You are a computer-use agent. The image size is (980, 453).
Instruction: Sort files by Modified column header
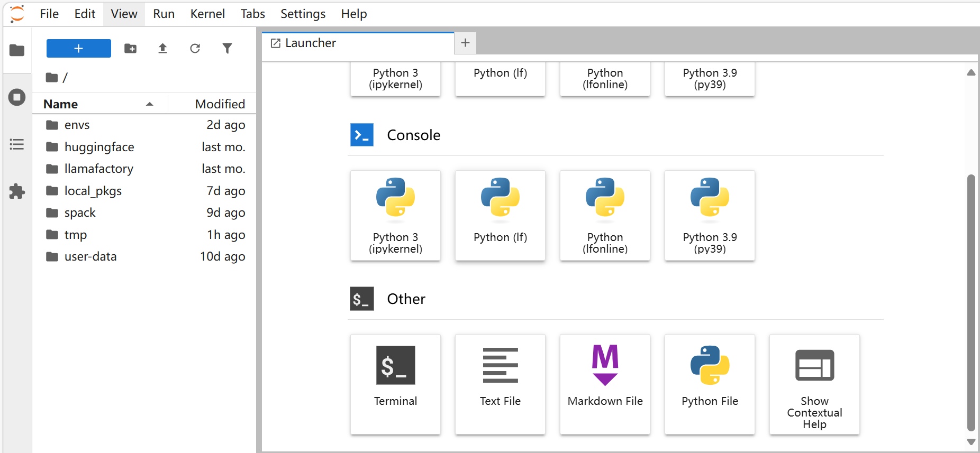coord(220,104)
